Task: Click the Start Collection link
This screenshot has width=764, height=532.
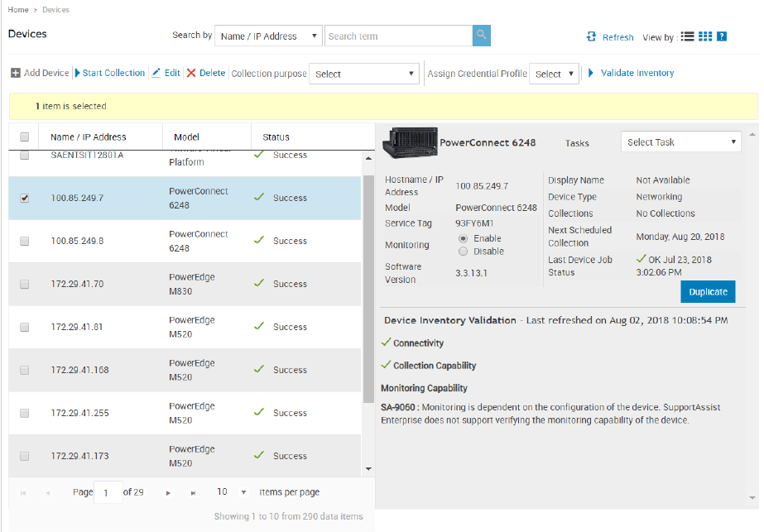Action: (113, 73)
